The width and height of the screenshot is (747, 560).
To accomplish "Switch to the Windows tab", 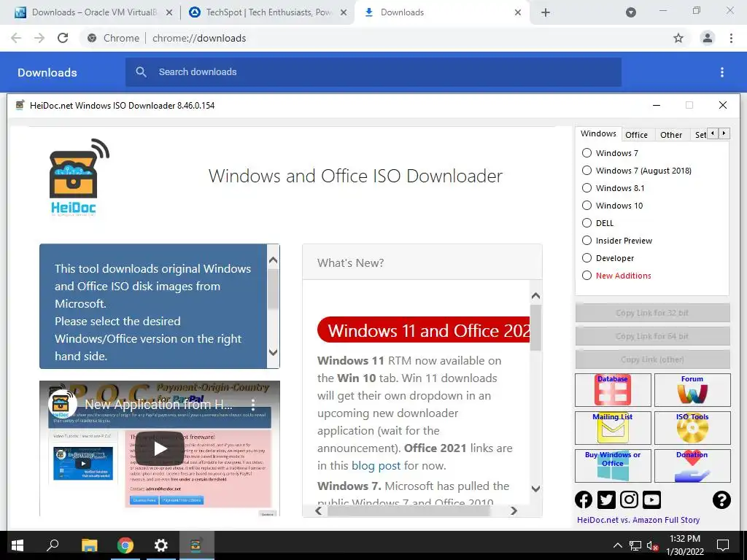I will [x=598, y=134].
